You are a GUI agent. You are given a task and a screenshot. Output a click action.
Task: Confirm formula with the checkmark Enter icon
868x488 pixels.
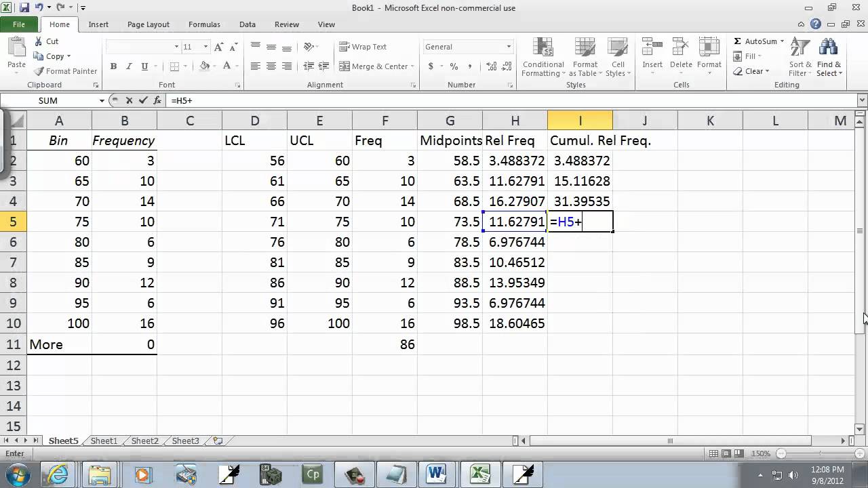pos(143,100)
